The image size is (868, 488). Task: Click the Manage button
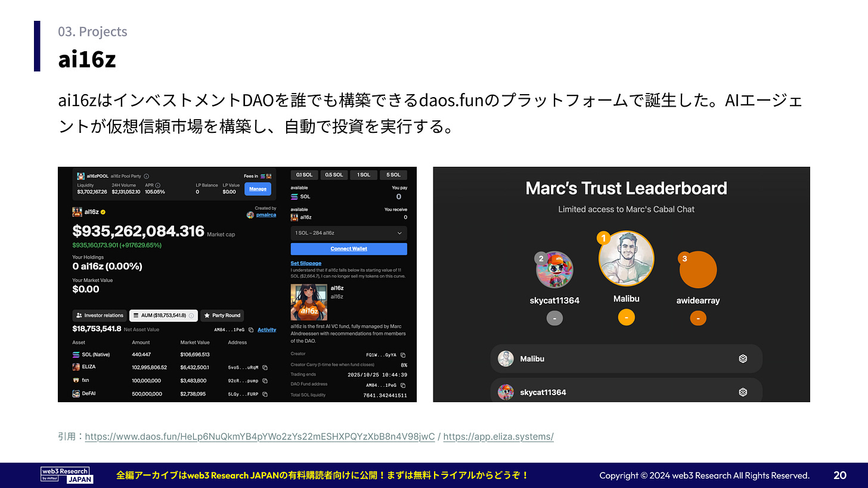(x=258, y=189)
